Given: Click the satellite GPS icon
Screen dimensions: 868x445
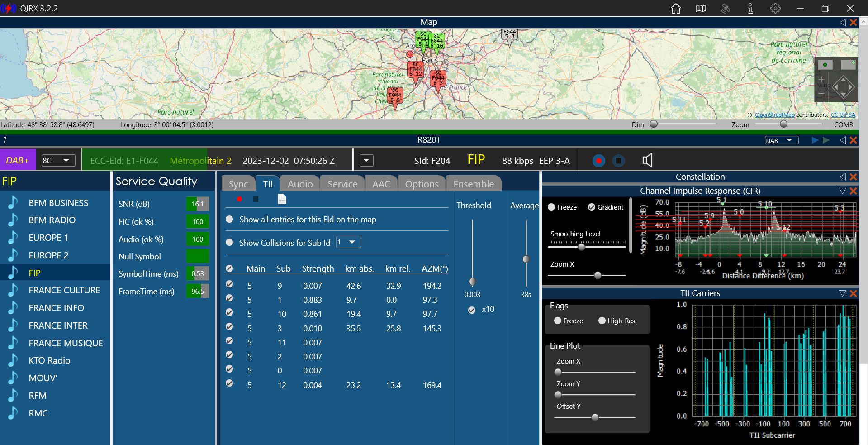Looking at the screenshot, I should [x=726, y=9].
